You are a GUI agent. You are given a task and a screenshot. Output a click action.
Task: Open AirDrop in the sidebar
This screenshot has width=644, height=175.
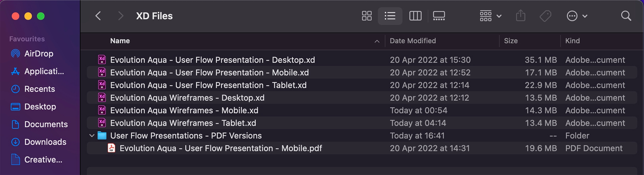point(38,54)
